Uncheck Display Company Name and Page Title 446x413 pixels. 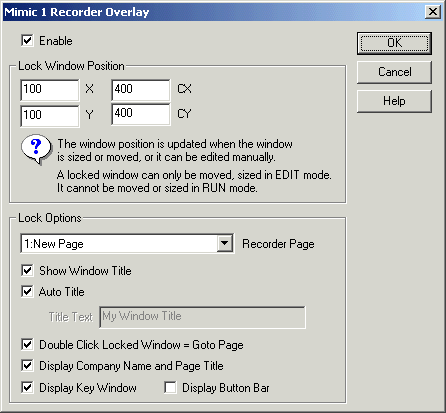pos(27,366)
